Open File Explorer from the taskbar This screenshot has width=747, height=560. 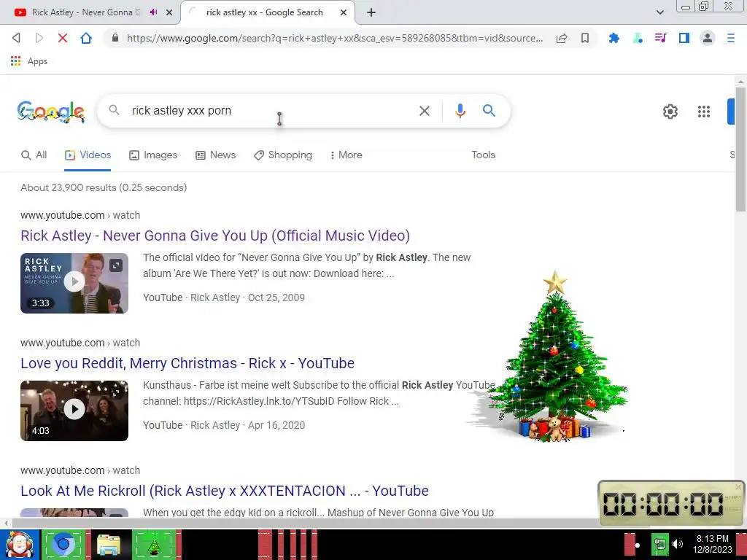(109, 545)
